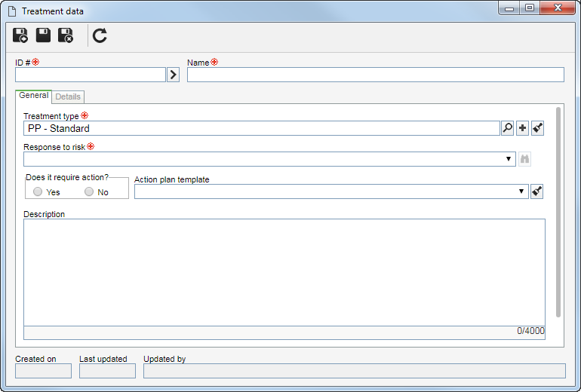Select the General tab
581x392 pixels.
[x=33, y=96]
